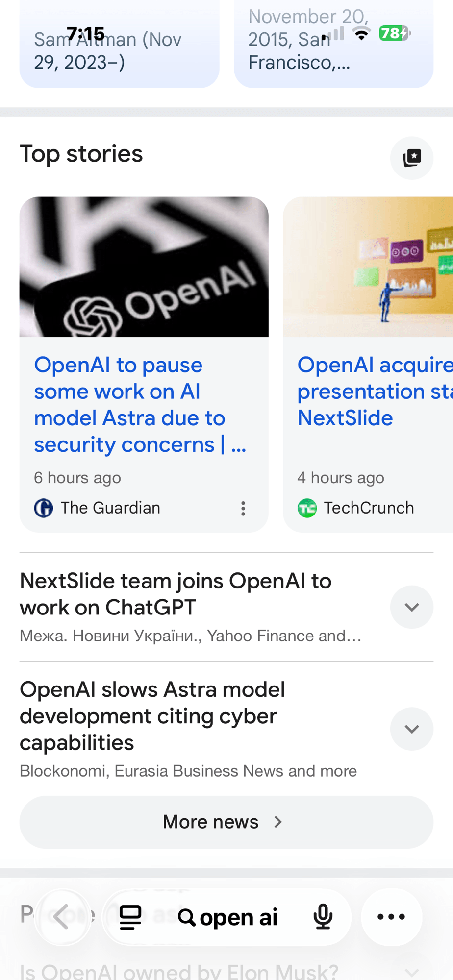The width and height of the screenshot is (453, 980).
Task: Go back with the browser back arrow
Action: pyautogui.click(x=62, y=917)
